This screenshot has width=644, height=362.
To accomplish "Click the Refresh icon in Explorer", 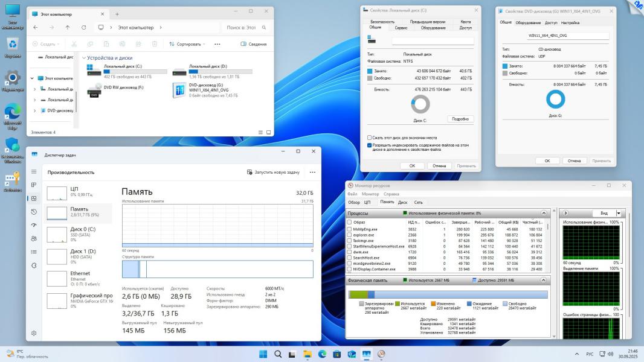I will (83, 27).
